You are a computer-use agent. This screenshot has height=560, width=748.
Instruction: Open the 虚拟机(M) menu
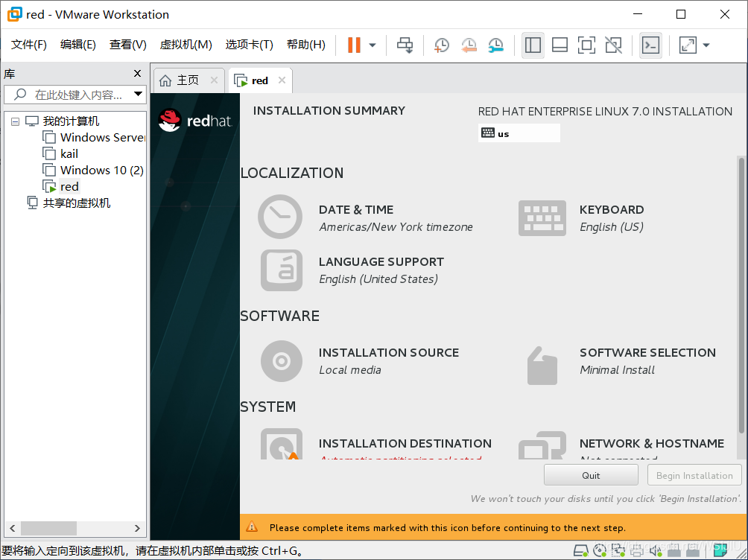(186, 45)
